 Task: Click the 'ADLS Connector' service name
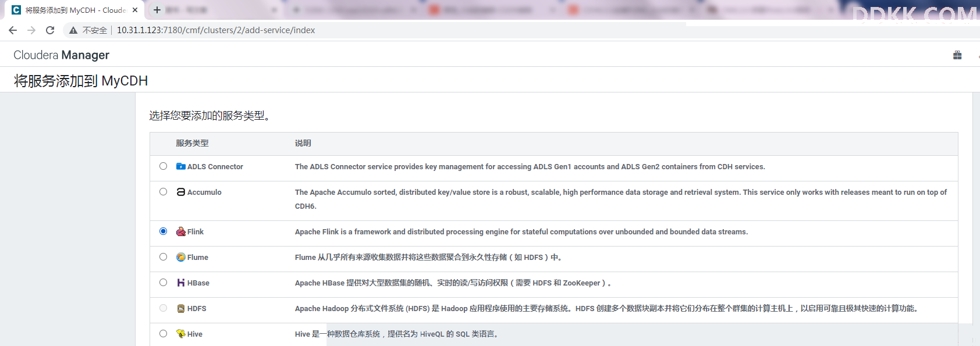click(215, 166)
